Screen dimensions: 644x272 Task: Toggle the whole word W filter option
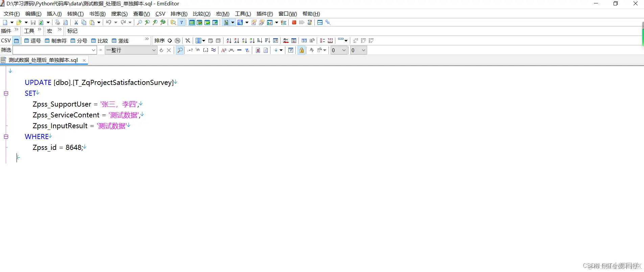coord(232,50)
